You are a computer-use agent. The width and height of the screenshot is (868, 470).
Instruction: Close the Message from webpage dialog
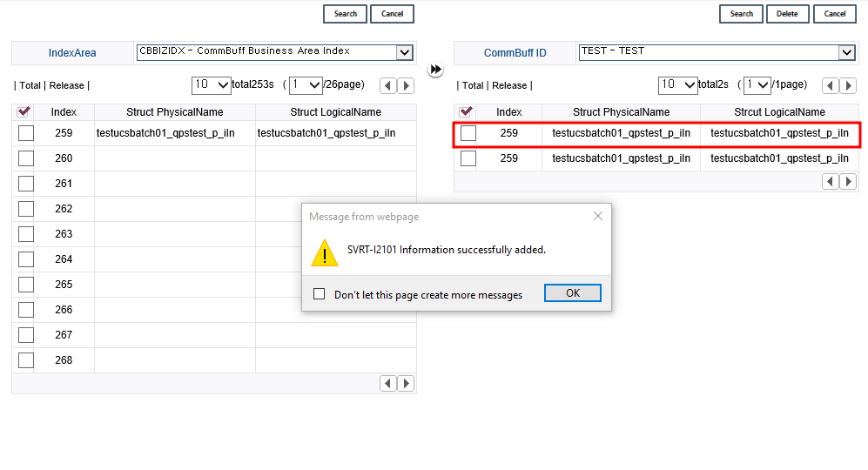(x=597, y=216)
